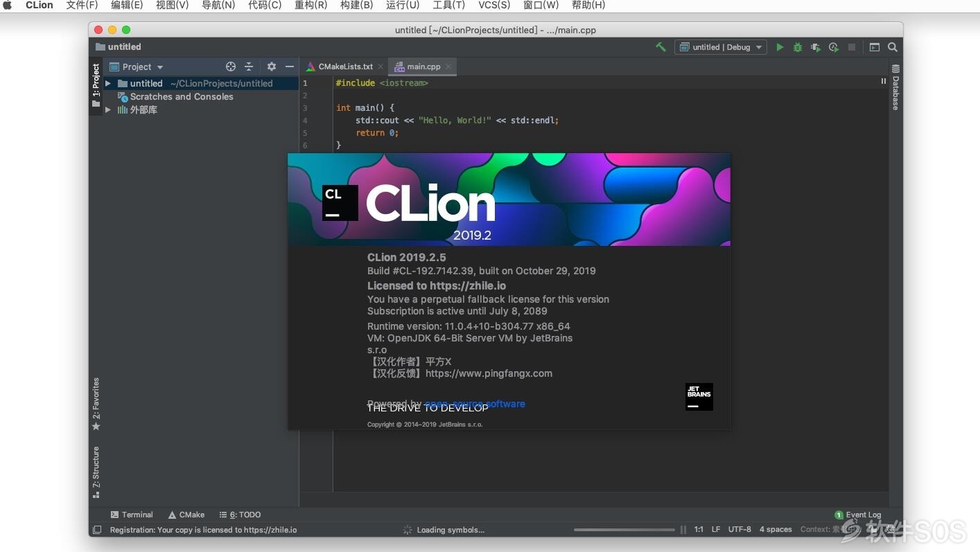Open the 6: TODO tool window
This screenshot has width=980, height=552.
[240, 515]
